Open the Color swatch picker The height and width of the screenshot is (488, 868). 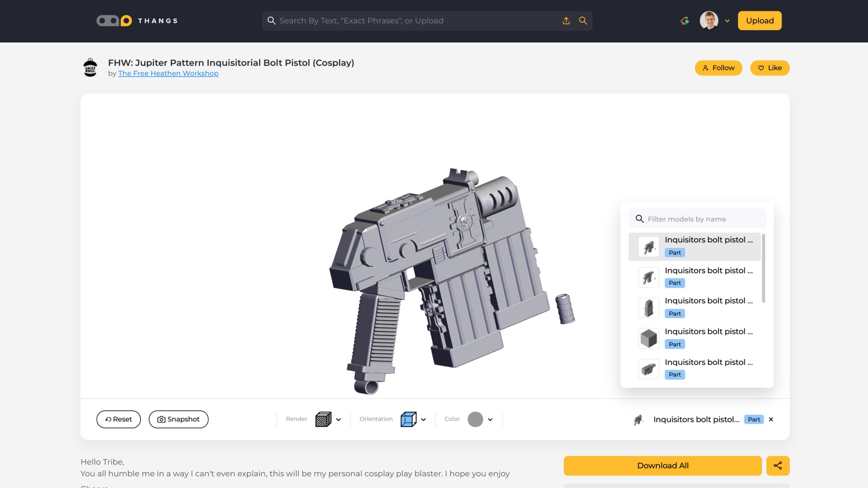[476, 419]
